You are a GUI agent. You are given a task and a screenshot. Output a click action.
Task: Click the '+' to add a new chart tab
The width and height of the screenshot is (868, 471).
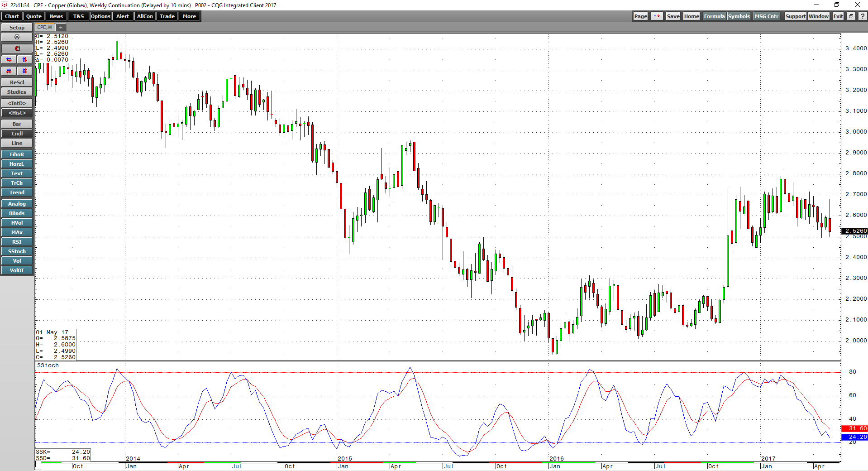pos(61,27)
